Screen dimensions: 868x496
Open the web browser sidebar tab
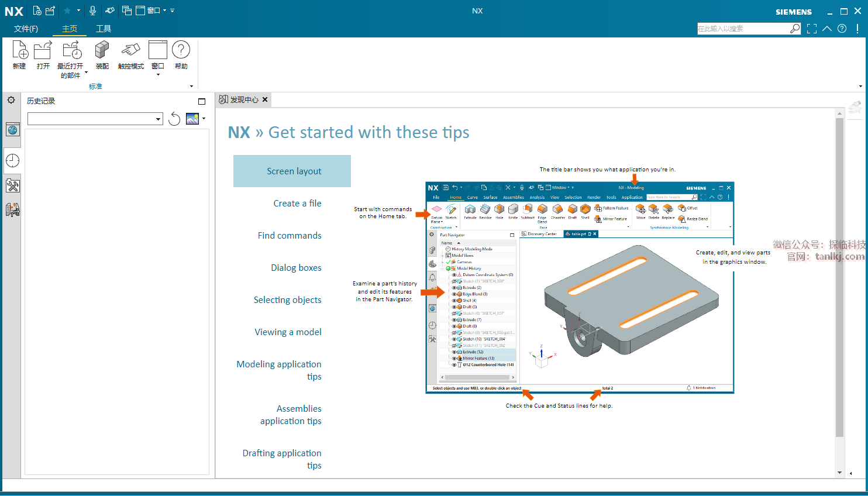click(12, 130)
